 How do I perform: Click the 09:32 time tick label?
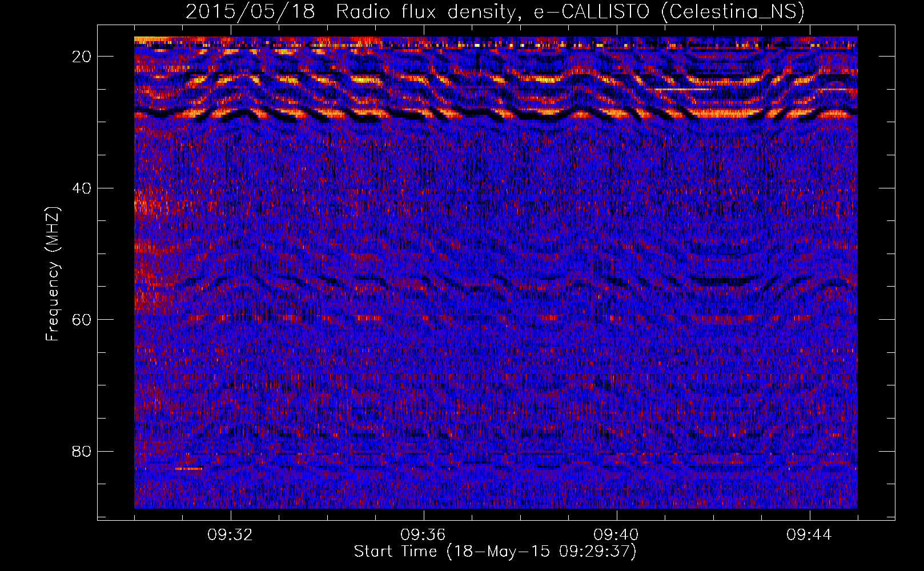pyautogui.click(x=231, y=535)
